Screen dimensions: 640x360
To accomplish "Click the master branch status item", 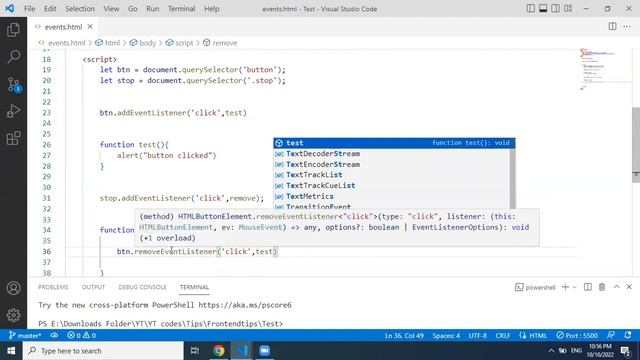I will pyautogui.click(x=25, y=336).
